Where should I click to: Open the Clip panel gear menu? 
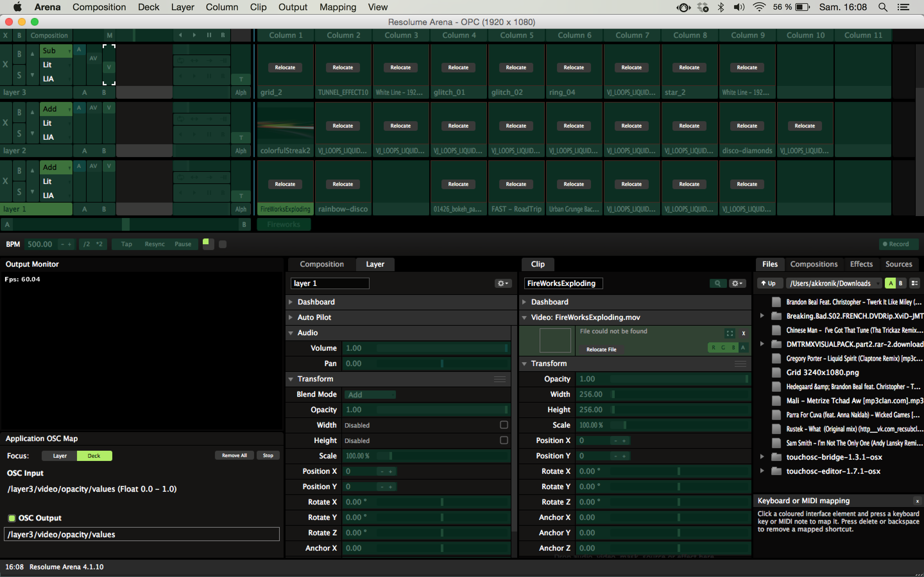(737, 283)
